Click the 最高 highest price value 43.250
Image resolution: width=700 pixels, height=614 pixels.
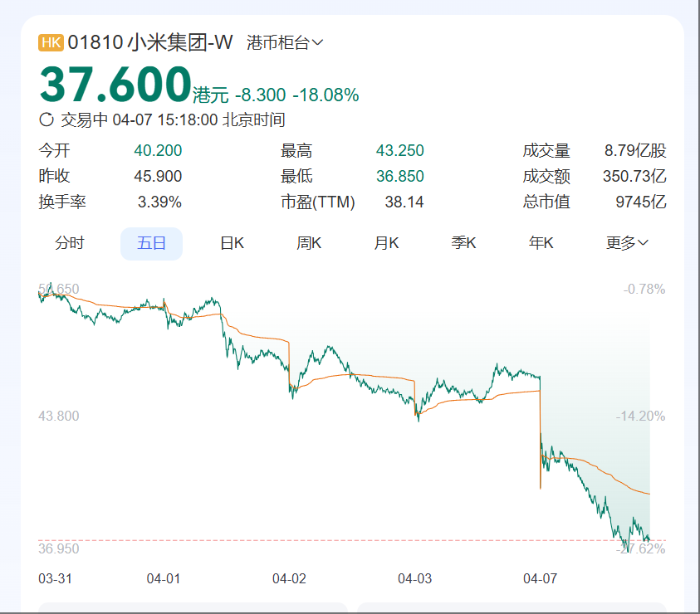397,151
